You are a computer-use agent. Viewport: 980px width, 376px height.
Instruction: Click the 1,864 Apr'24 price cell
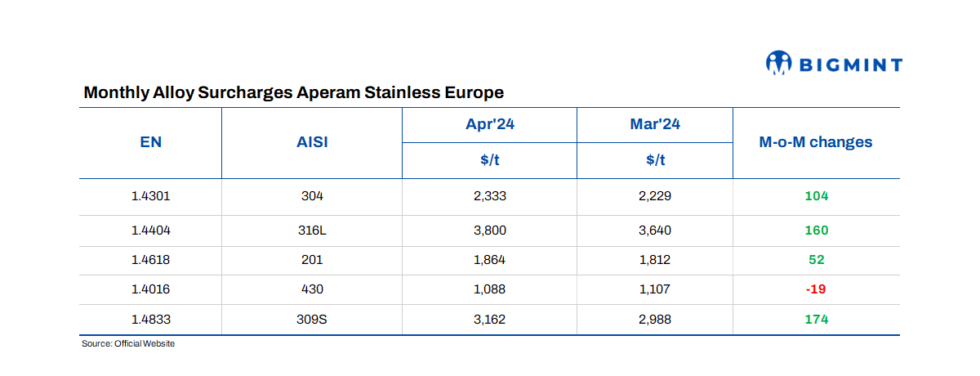(489, 260)
